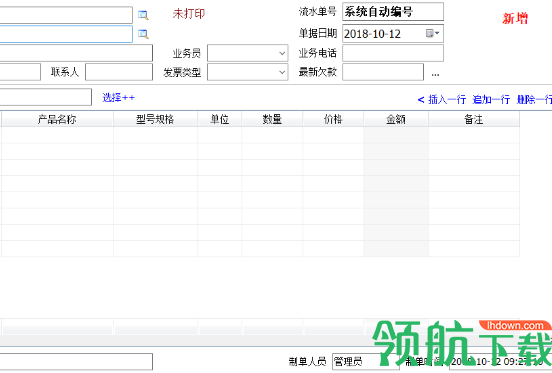
Task: Focus the 业务电话 input field
Action: pyautogui.click(x=393, y=53)
